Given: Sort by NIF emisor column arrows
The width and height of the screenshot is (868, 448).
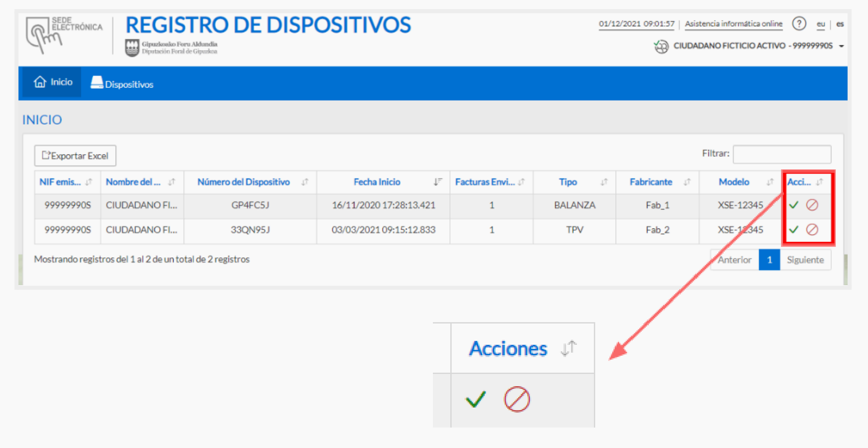Looking at the screenshot, I should pyautogui.click(x=89, y=182).
